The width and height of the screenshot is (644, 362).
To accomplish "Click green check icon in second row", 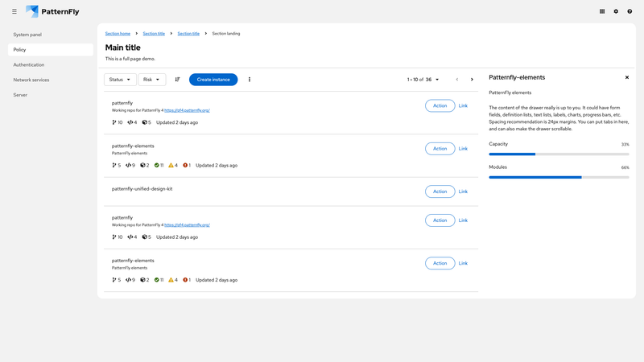I will pyautogui.click(x=156, y=166).
